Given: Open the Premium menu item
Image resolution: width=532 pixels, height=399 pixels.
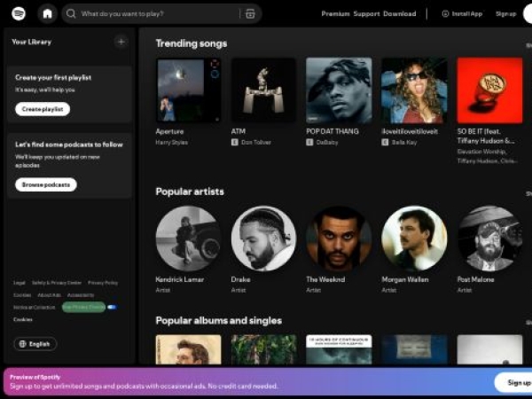Looking at the screenshot, I should point(335,13).
